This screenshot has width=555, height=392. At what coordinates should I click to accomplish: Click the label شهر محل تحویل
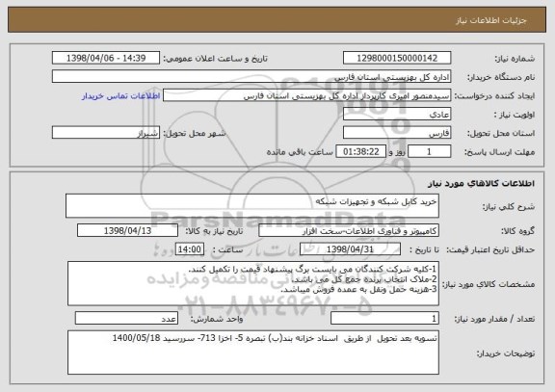click(195, 133)
